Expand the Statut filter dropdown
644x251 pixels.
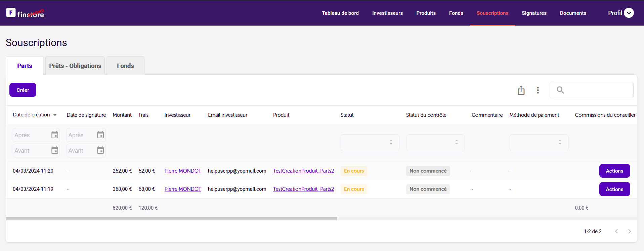tap(370, 142)
